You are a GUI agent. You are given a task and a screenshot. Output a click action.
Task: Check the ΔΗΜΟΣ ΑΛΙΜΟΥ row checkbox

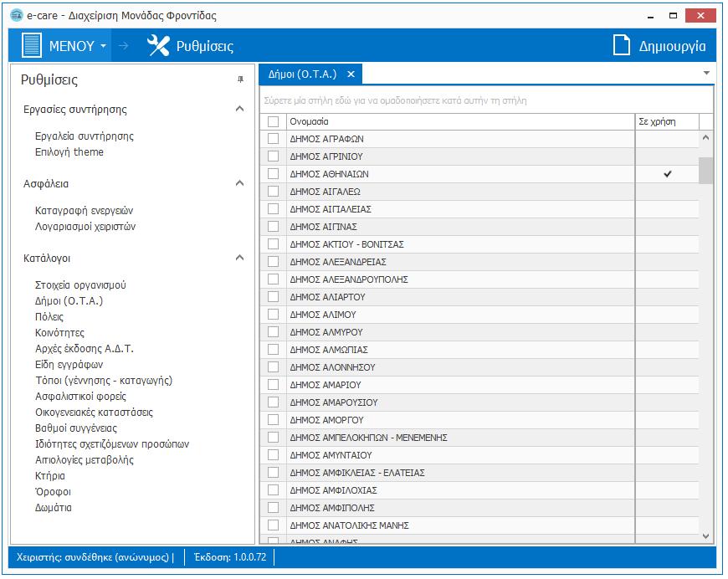coord(273,315)
